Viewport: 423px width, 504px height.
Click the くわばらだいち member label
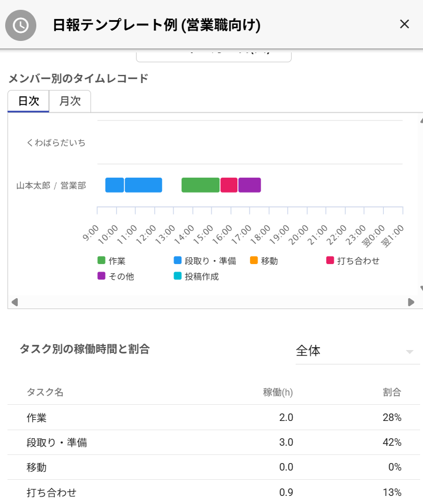[x=56, y=142]
